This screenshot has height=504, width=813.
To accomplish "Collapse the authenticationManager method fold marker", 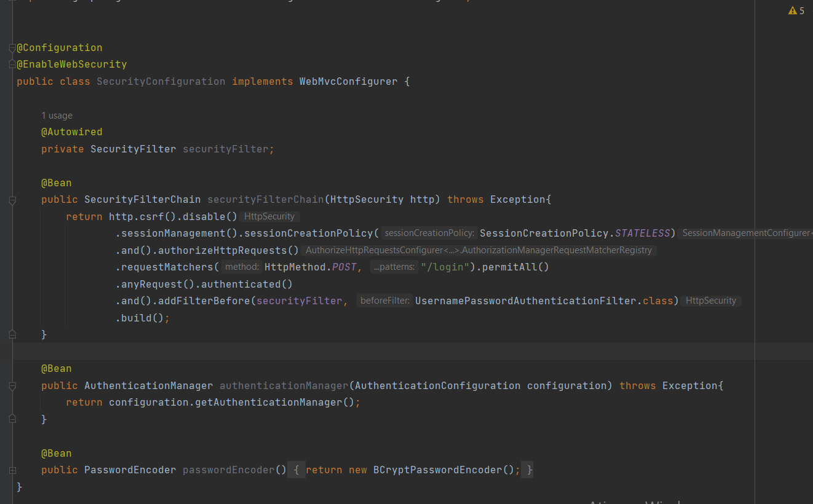I will tap(12, 386).
